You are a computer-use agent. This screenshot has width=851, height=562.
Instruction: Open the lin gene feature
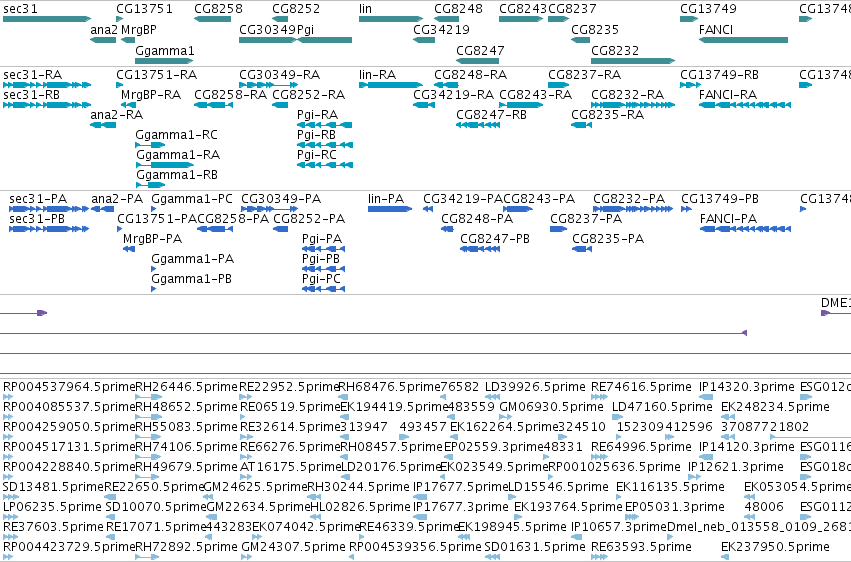tap(391, 19)
